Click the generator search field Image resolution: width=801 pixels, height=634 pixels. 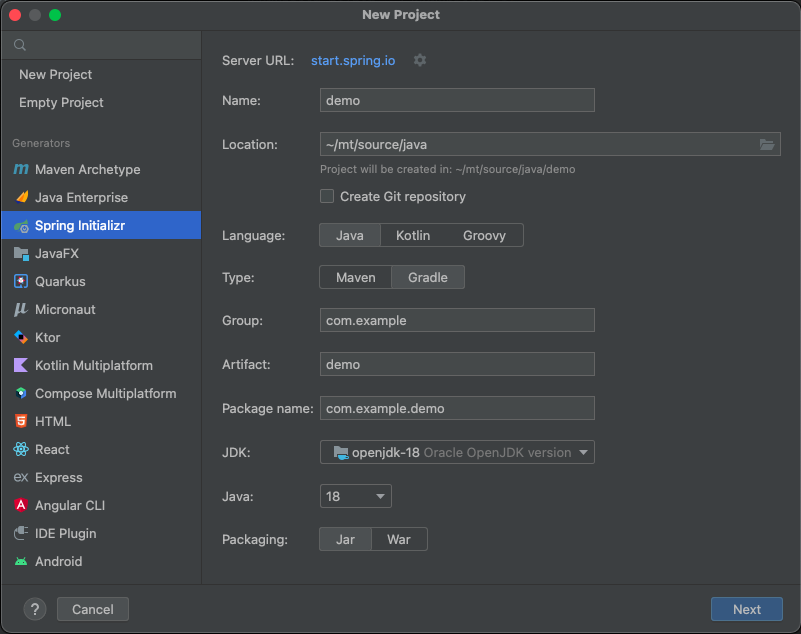tap(101, 45)
